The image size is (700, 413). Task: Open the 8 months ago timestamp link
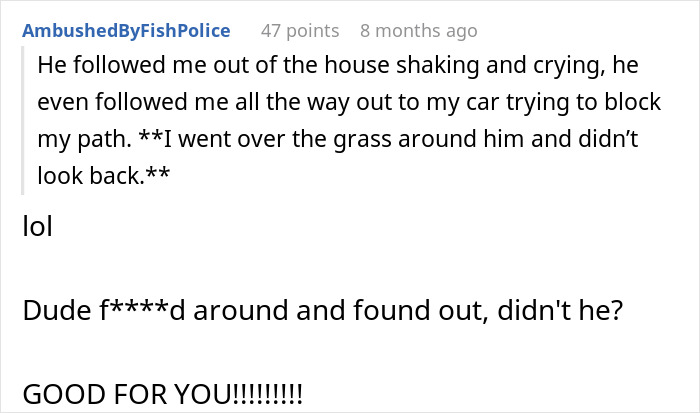418,30
